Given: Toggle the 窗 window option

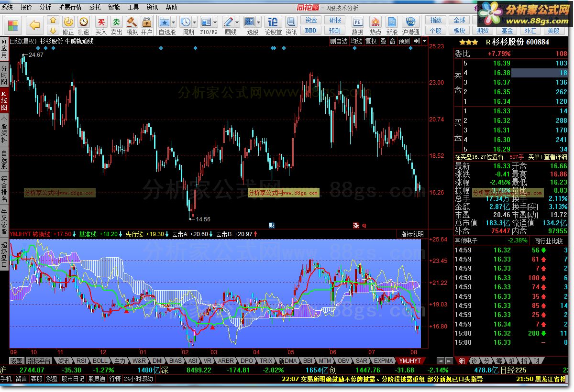Looking at the screenshot, I should pyautogui.click(x=392, y=41).
